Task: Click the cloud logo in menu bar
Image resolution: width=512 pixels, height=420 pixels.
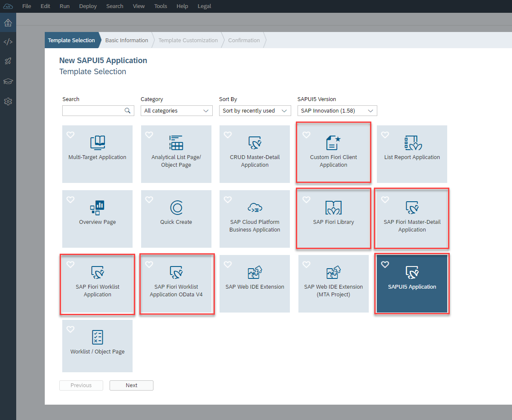Action: click(x=8, y=6)
